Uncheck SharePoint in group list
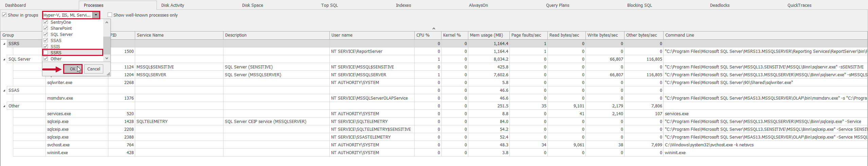The width and height of the screenshot is (868, 166). click(x=46, y=28)
